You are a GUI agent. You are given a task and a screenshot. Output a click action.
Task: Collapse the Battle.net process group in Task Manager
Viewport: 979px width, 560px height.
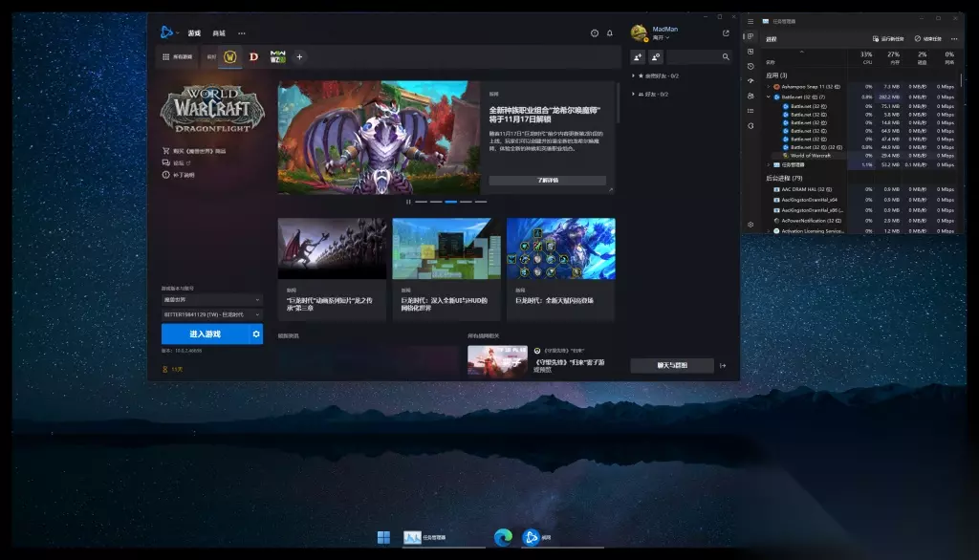768,97
